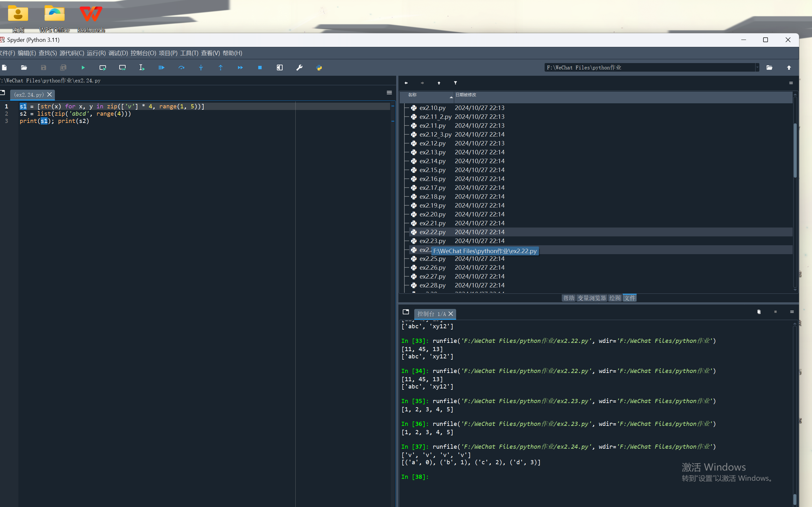This screenshot has height=507, width=812.
Task: Click the PYTHONPATH manager Python icon
Action: click(319, 68)
